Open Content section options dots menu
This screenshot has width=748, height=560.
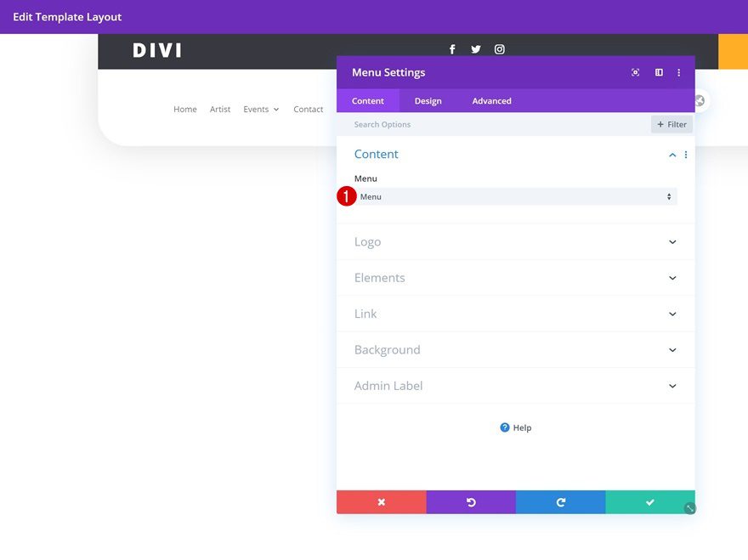(x=686, y=155)
